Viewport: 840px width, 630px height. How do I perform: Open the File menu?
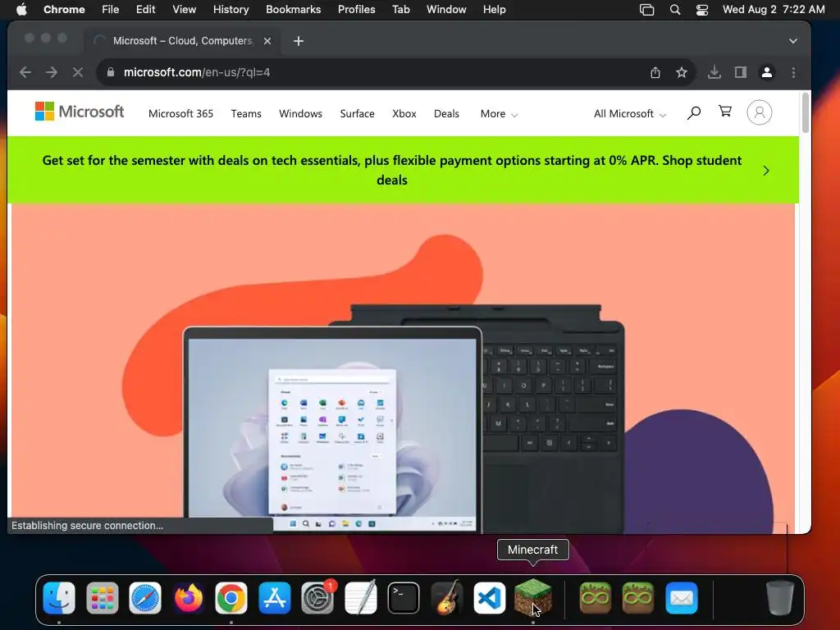click(111, 10)
